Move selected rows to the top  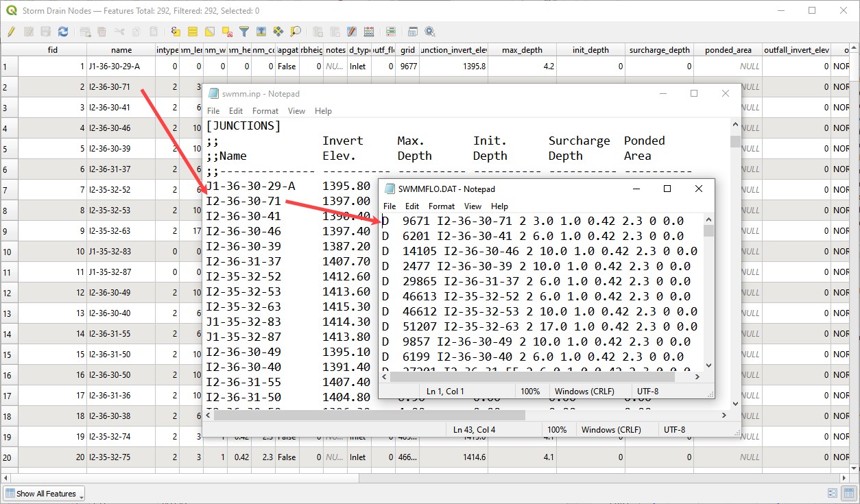[x=261, y=32]
